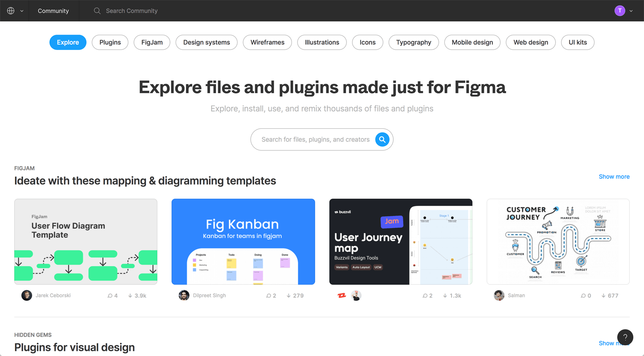Select the Mobile design category

[472, 42]
